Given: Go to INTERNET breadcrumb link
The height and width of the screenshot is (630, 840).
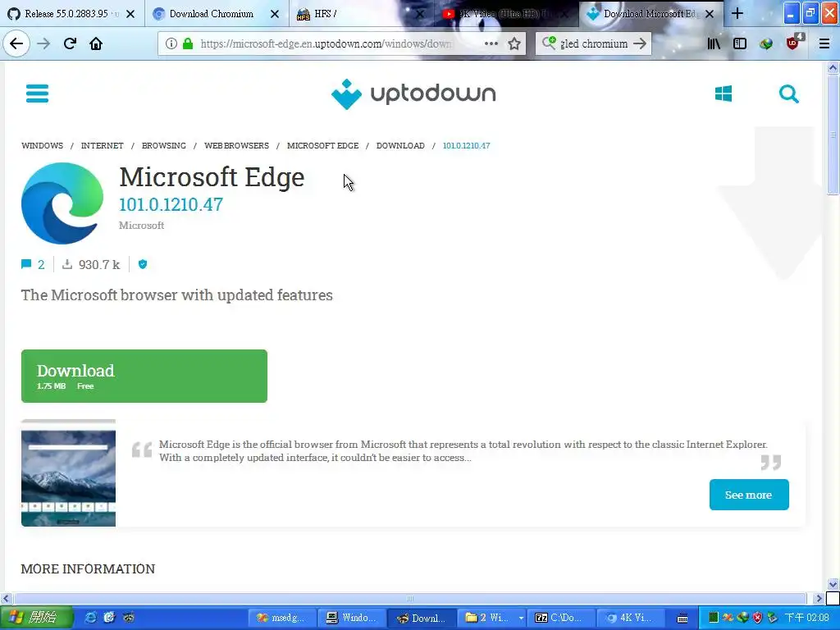Looking at the screenshot, I should click(x=103, y=146).
